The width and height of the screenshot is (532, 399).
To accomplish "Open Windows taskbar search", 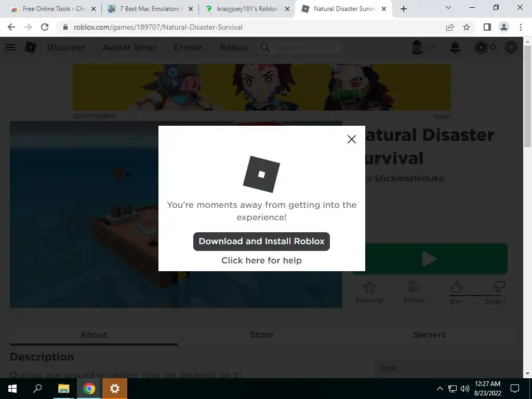I will click(37, 389).
